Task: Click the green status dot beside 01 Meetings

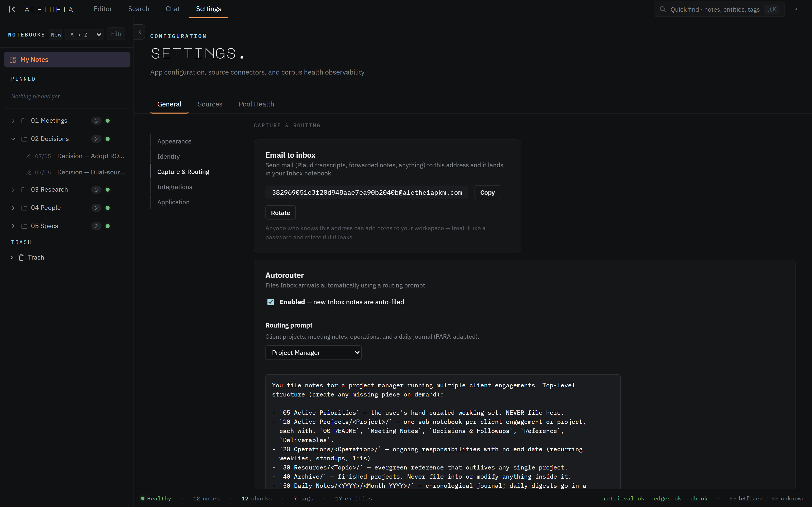Action: (108, 121)
